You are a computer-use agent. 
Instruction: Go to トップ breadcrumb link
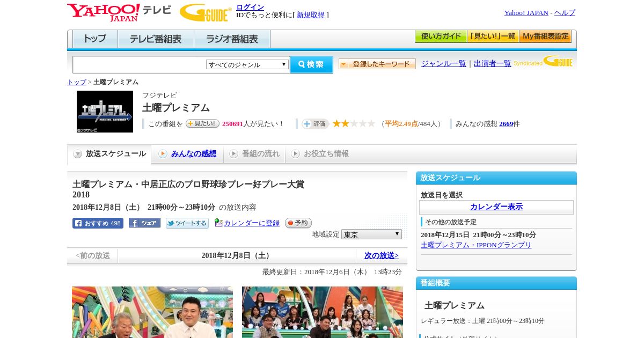(77, 82)
